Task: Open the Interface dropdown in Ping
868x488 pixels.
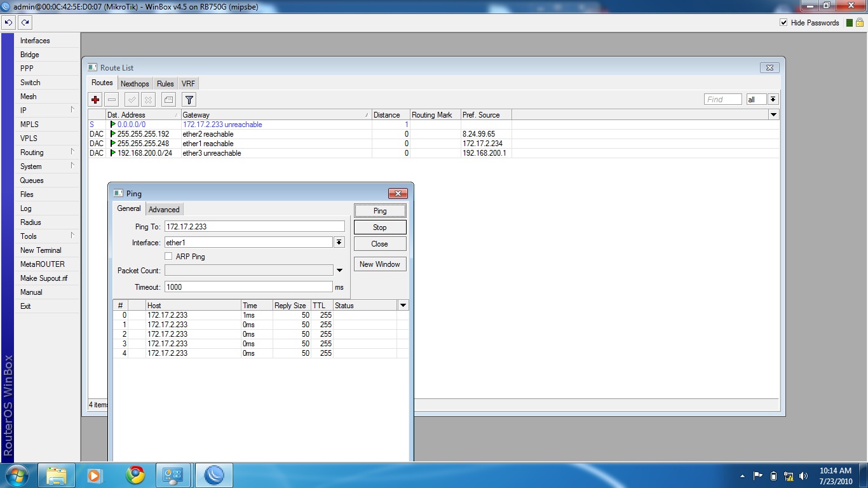Action: (339, 242)
